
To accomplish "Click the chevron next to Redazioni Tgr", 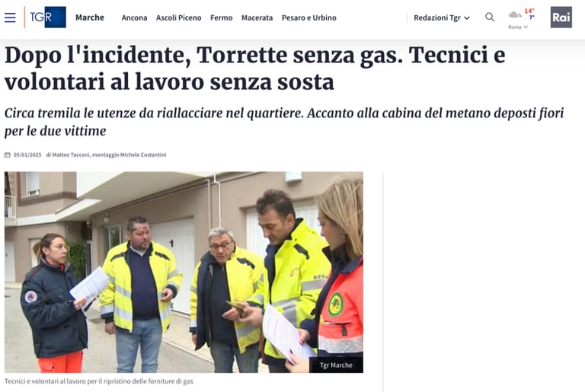I will pyautogui.click(x=467, y=18).
